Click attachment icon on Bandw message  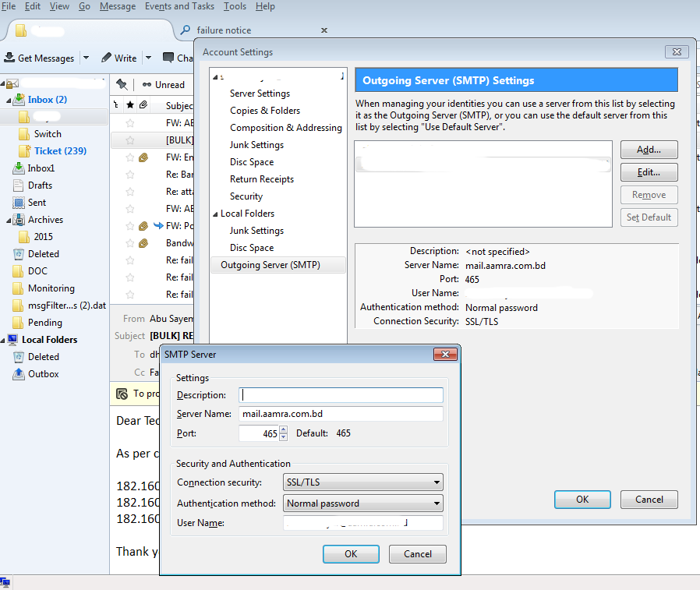143,243
